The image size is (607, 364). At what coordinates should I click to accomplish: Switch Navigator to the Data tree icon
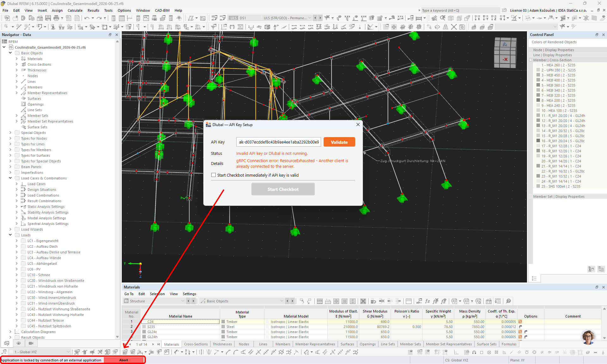point(6,343)
